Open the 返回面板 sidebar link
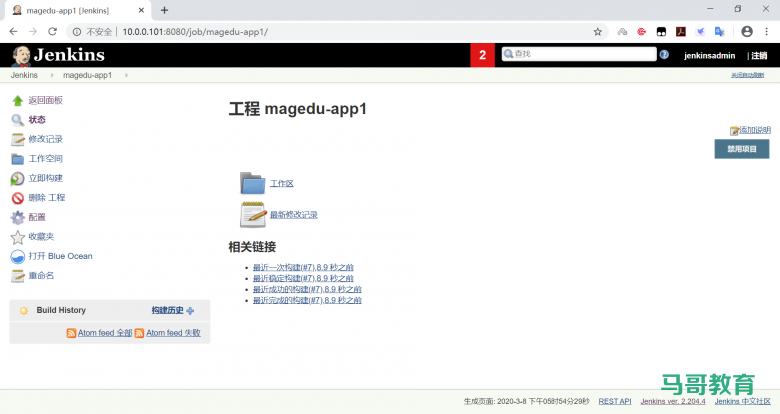The height and width of the screenshot is (414, 780). (x=45, y=101)
